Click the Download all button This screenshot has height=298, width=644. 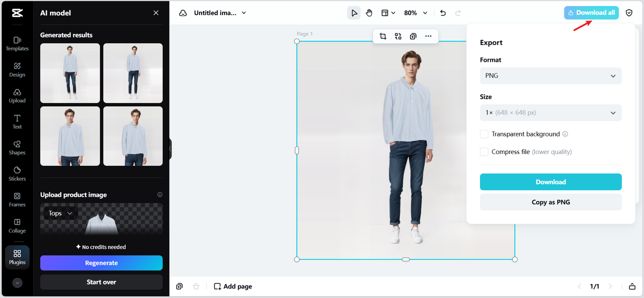591,13
